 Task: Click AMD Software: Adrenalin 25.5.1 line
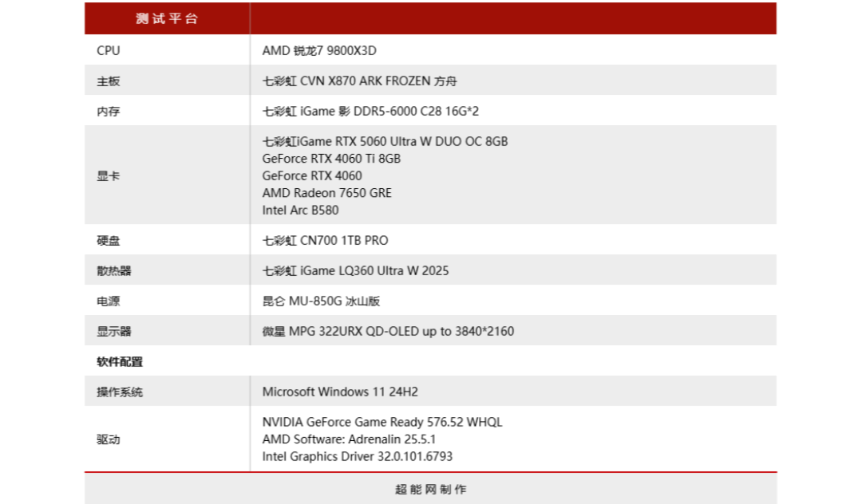pos(349,439)
